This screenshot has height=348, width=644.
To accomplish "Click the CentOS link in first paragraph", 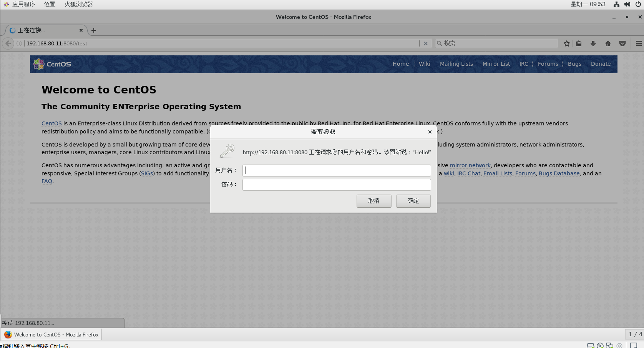I will click(51, 123).
